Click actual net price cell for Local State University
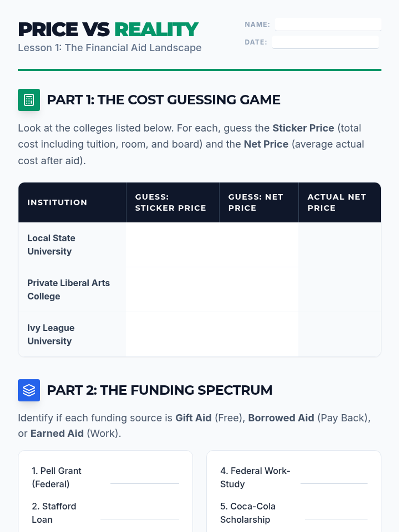The width and height of the screenshot is (399, 532). point(339,245)
